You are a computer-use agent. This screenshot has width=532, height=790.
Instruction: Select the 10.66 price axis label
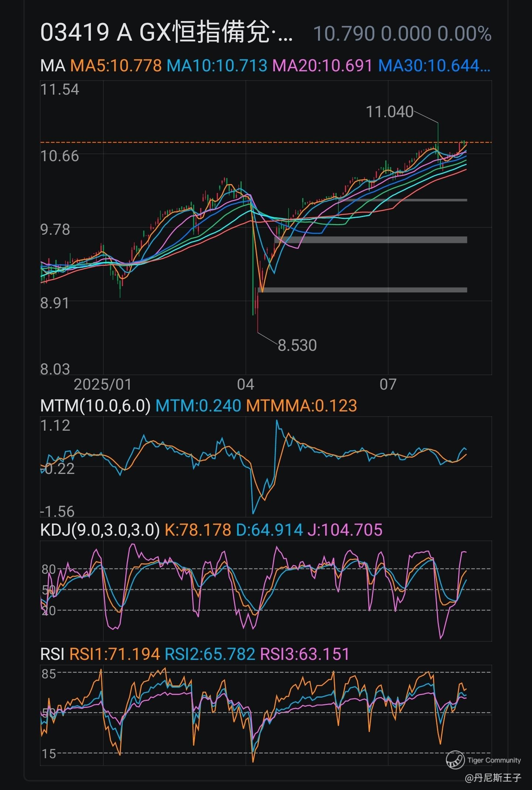tap(59, 156)
